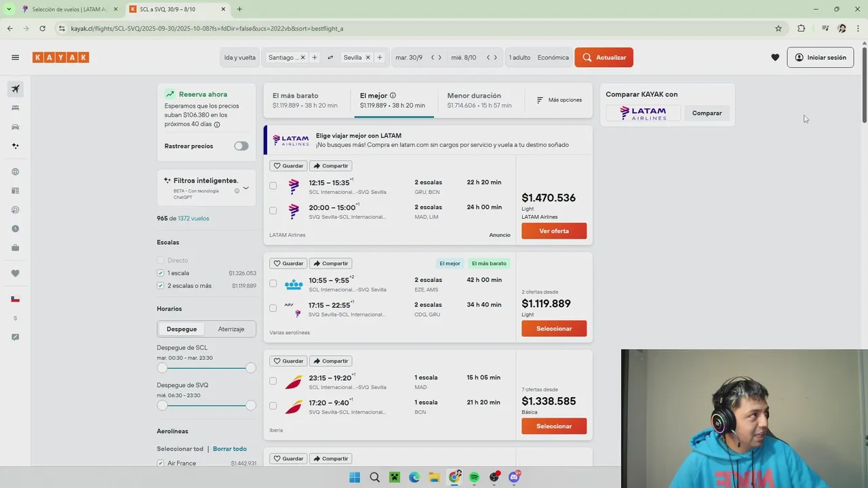Add another origin next to Santiago
Screen dimensions: 868x488
click(x=314, y=58)
